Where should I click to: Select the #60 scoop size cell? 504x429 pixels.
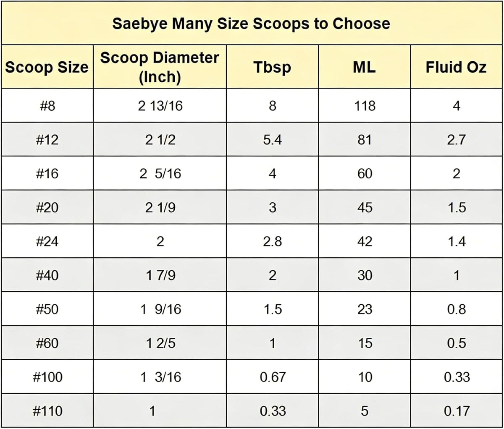[x=47, y=343]
